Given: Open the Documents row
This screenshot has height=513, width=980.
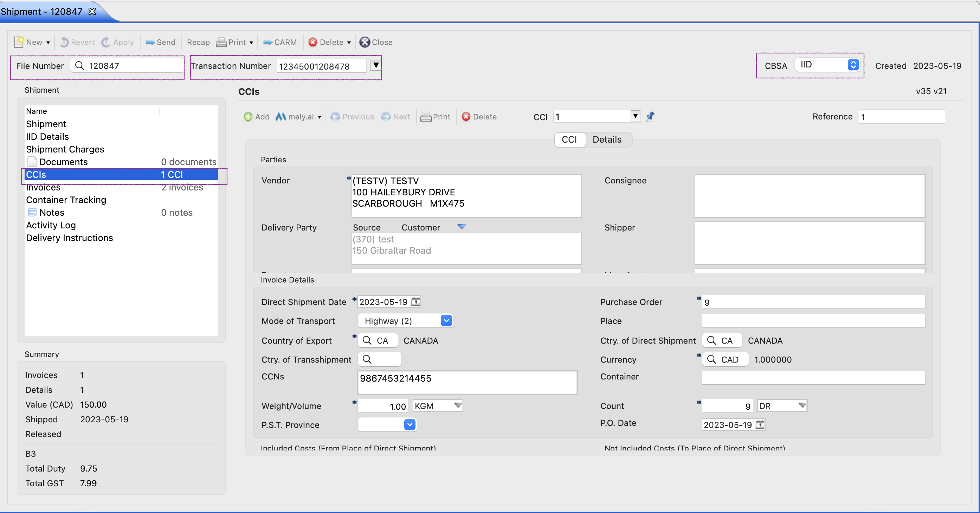Looking at the screenshot, I should 121,162.
